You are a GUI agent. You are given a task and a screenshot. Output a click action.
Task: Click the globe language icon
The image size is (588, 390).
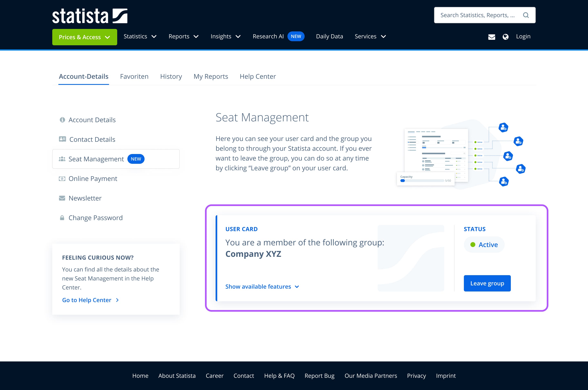click(505, 37)
